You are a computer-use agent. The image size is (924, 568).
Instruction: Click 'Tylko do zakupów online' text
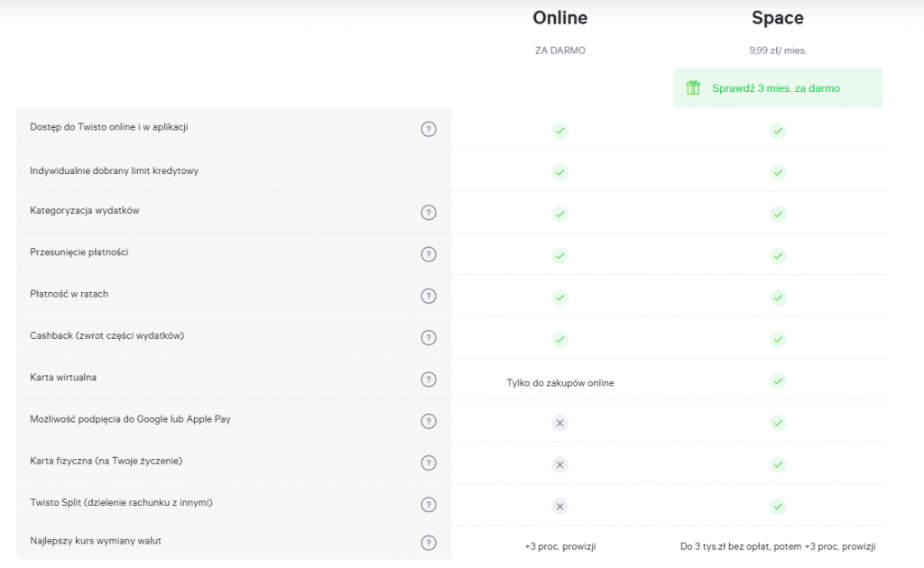pos(559,383)
